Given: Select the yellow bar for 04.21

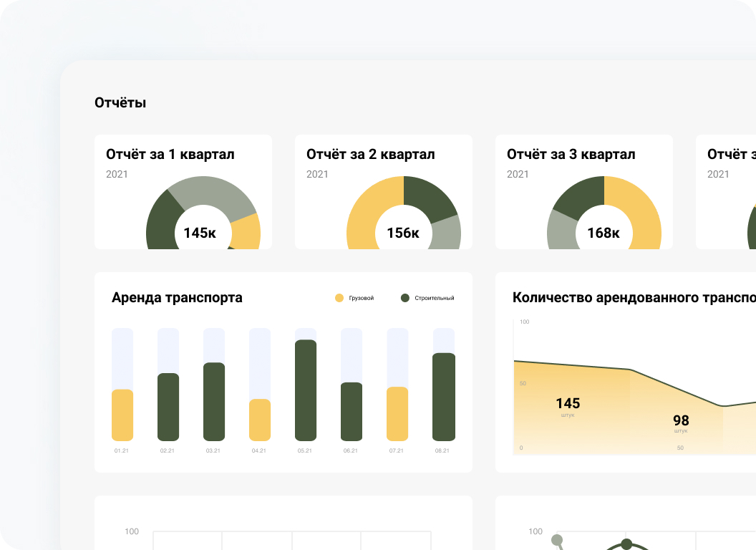Looking at the screenshot, I should pyautogui.click(x=260, y=420).
